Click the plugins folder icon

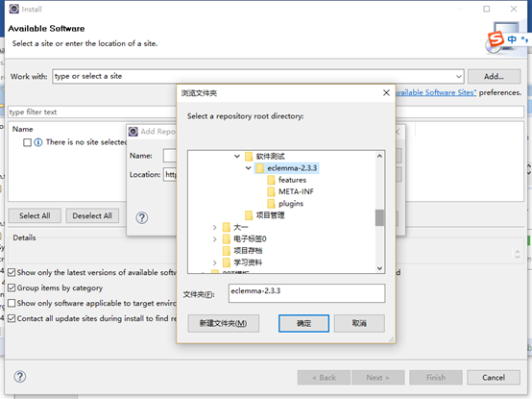coord(271,204)
